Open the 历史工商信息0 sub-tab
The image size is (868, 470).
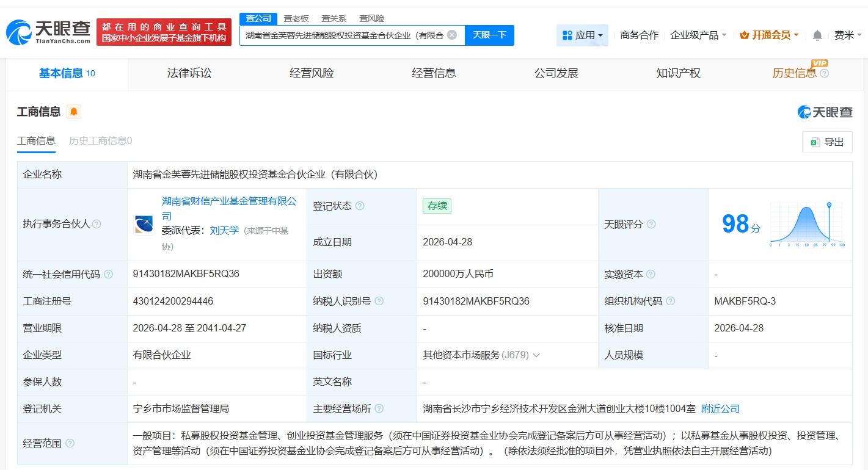[x=100, y=141]
